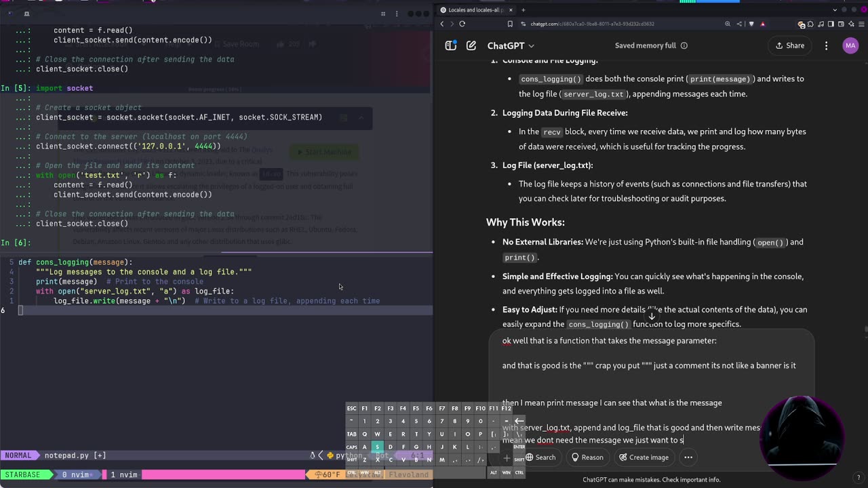Open the browser hamburger menu

pos(860,24)
